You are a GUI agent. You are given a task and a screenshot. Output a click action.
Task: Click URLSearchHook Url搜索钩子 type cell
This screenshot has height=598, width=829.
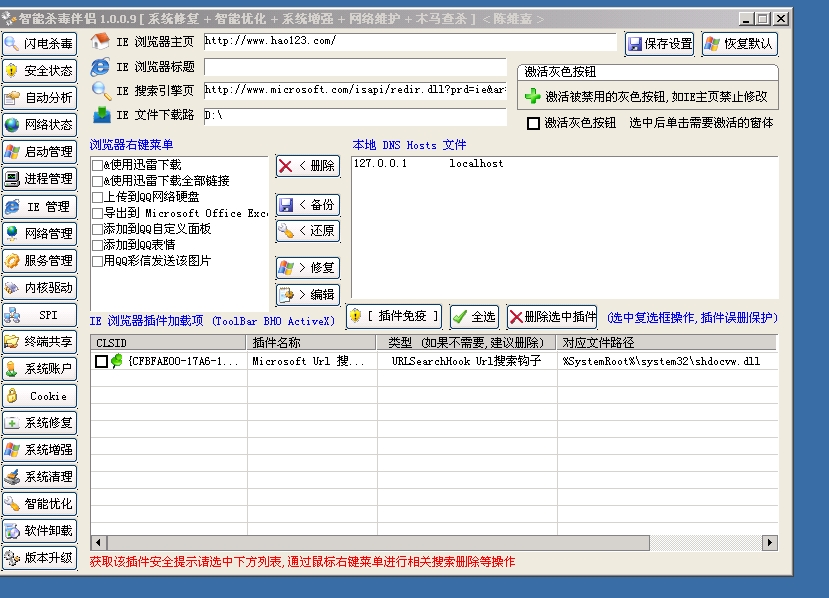click(466, 361)
